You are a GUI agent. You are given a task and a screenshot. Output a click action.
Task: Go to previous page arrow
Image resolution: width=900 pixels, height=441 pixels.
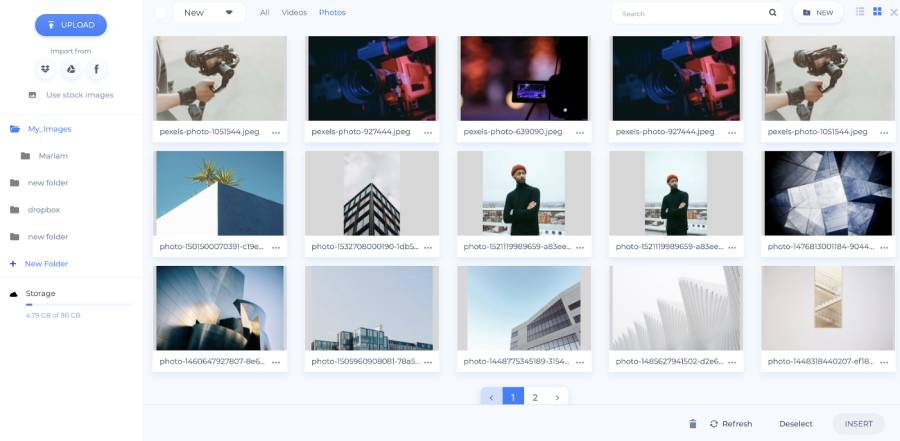click(x=491, y=396)
